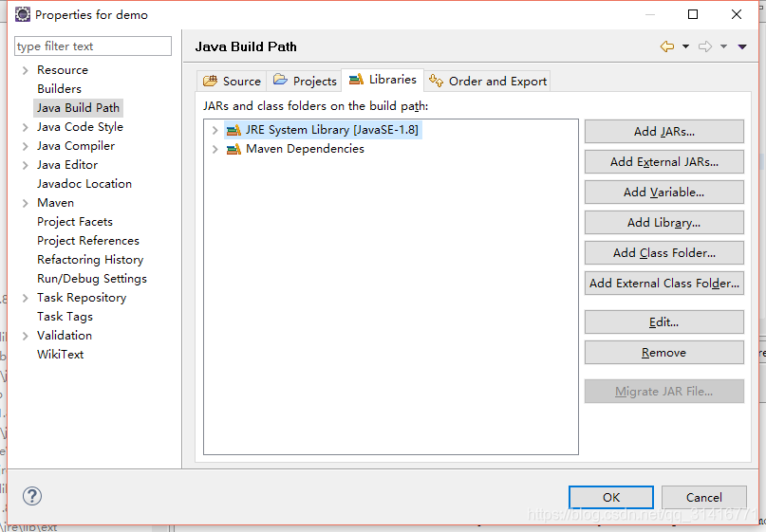The height and width of the screenshot is (532, 766).
Task: Click the Maven Dependencies library icon
Action: pyautogui.click(x=234, y=149)
